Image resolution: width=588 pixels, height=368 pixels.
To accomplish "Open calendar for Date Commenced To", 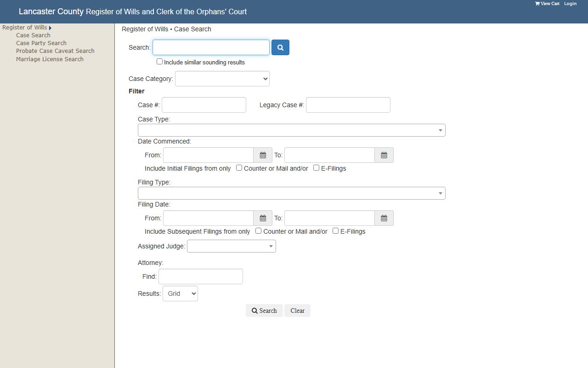I will pyautogui.click(x=384, y=155).
